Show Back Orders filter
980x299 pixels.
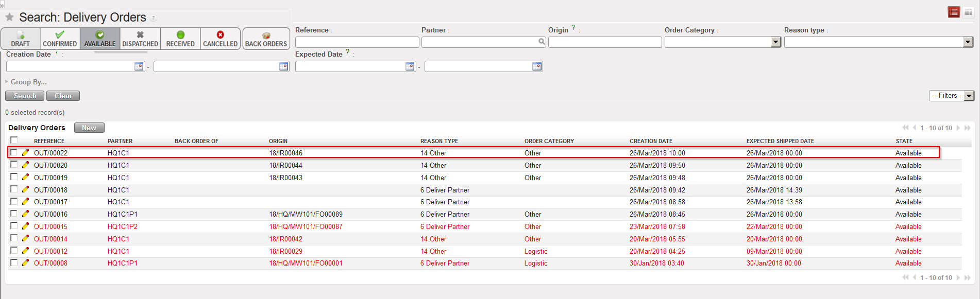click(x=266, y=39)
